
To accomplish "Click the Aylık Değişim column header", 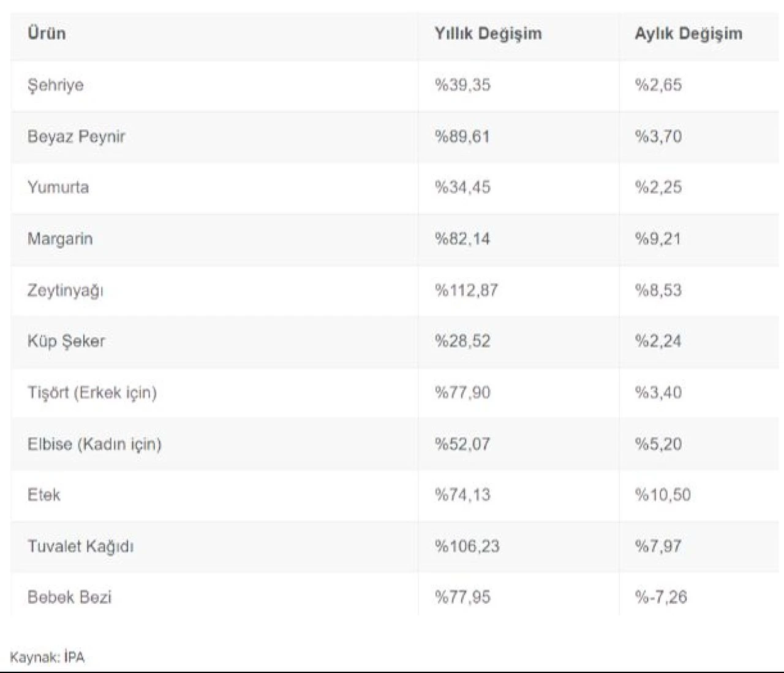I will (688, 33).
